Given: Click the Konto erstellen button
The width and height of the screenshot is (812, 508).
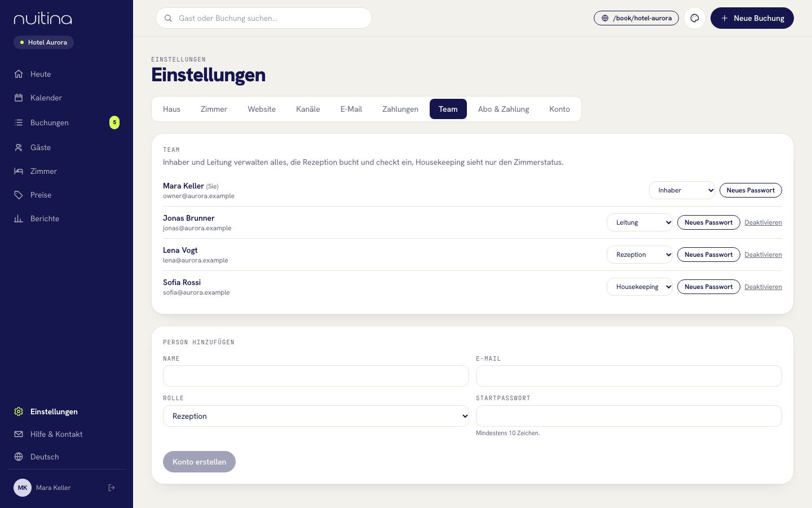Looking at the screenshot, I should (199, 462).
